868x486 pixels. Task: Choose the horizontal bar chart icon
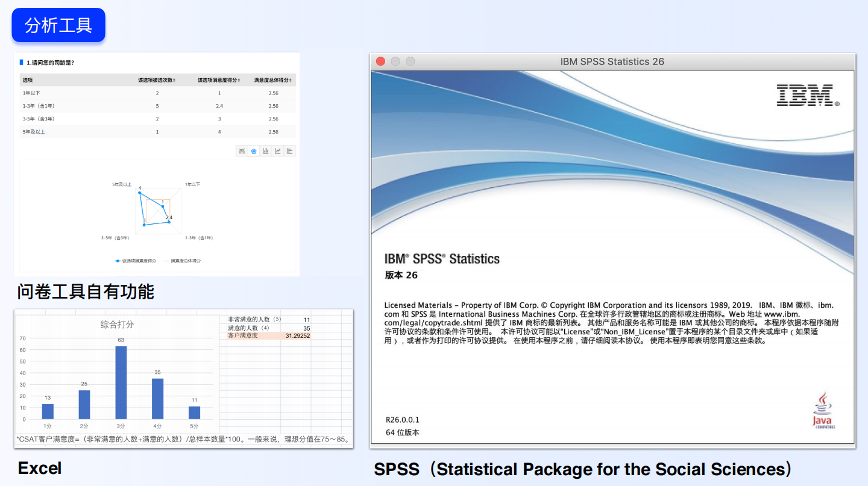[x=289, y=151]
